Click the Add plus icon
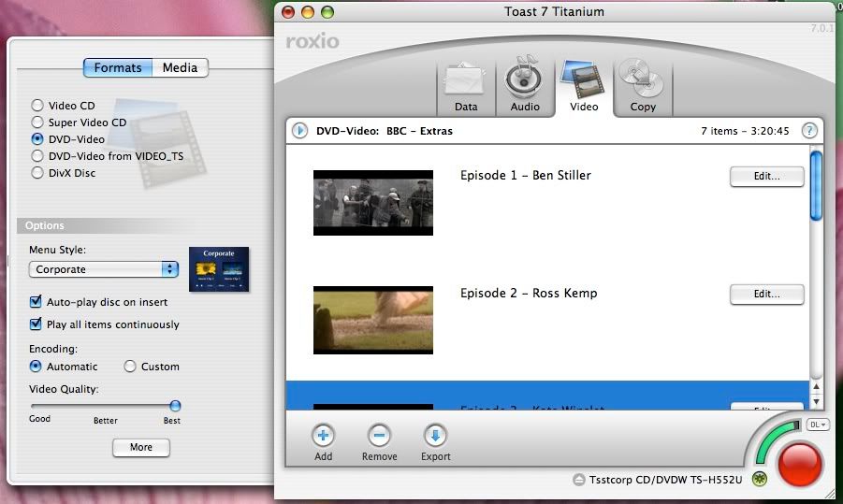The width and height of the screenshot is (843, 504). 323,435
